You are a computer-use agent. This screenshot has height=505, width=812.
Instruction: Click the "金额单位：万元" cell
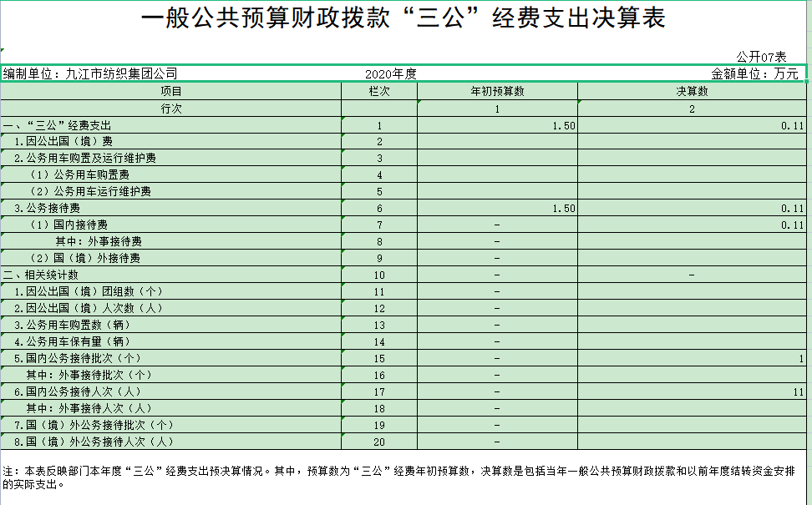coord(754,73)
